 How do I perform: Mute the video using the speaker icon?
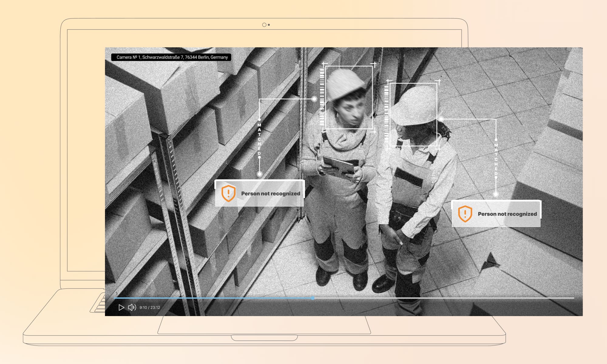click(132, 308)
